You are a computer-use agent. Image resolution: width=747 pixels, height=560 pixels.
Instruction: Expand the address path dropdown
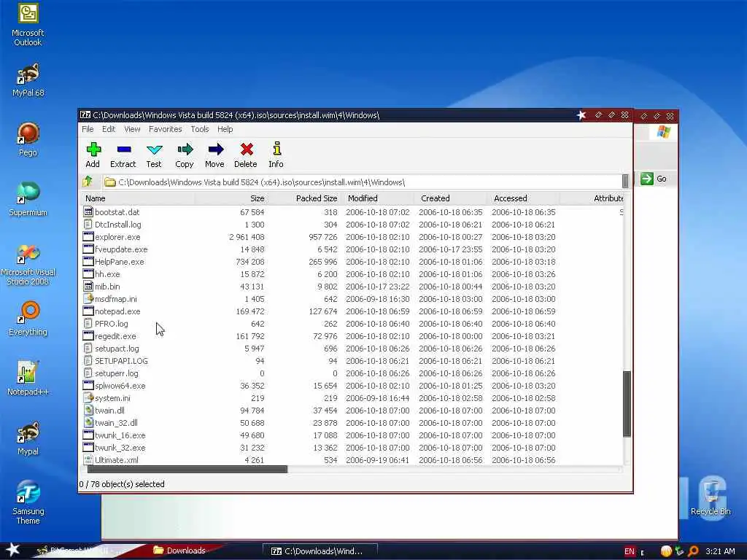625,182
